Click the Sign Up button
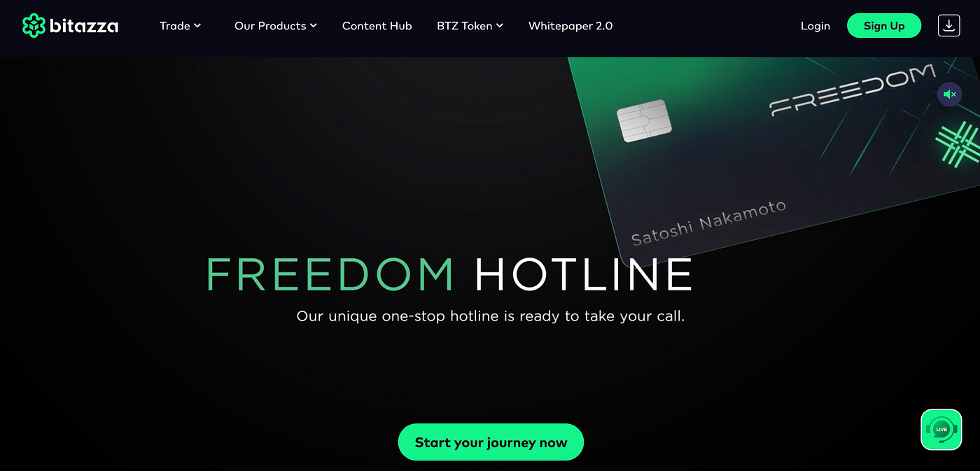Viewport: 980px width, 471px height. pyautogui.click(x=884, y=26)
